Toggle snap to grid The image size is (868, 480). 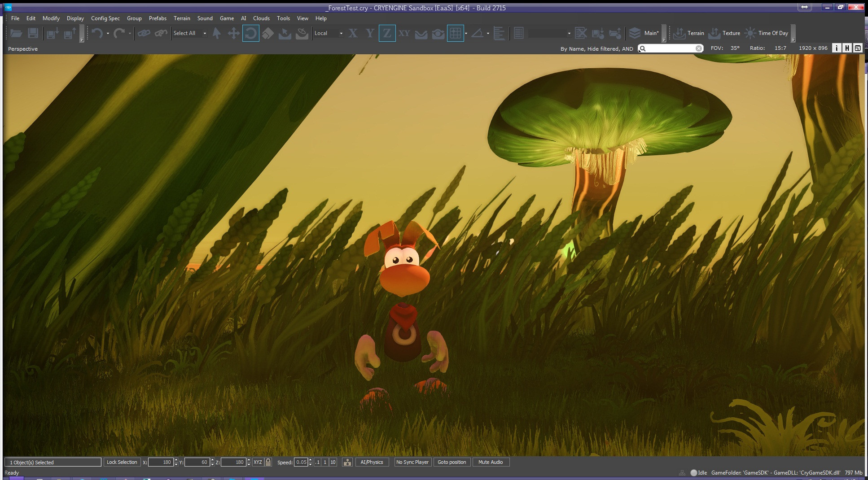[455, 33]
